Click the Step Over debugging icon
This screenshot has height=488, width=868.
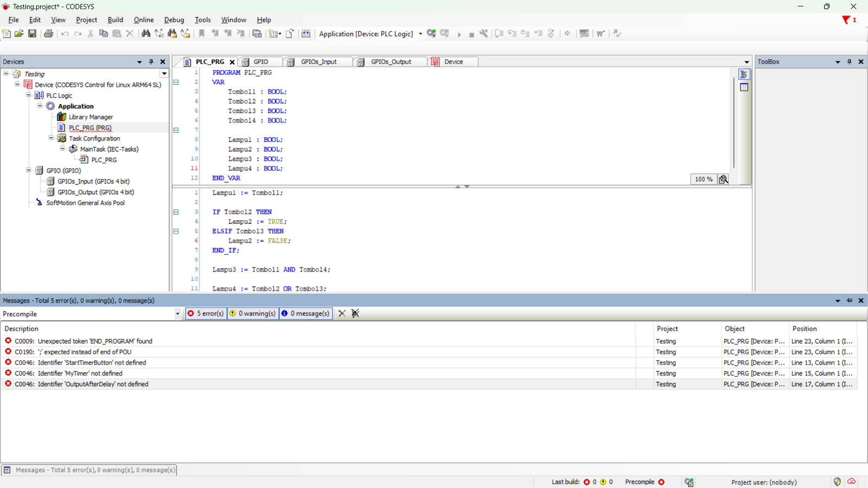click(x=499, y=34)
